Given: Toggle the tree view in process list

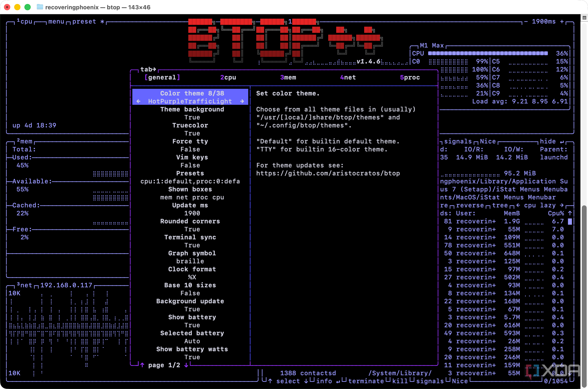Looking at the screenshot, I should [500, 205].
